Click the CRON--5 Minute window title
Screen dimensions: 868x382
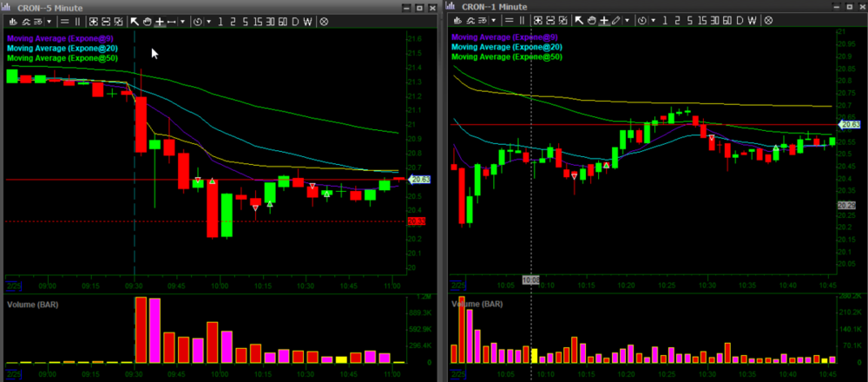(x=42, y=7)
